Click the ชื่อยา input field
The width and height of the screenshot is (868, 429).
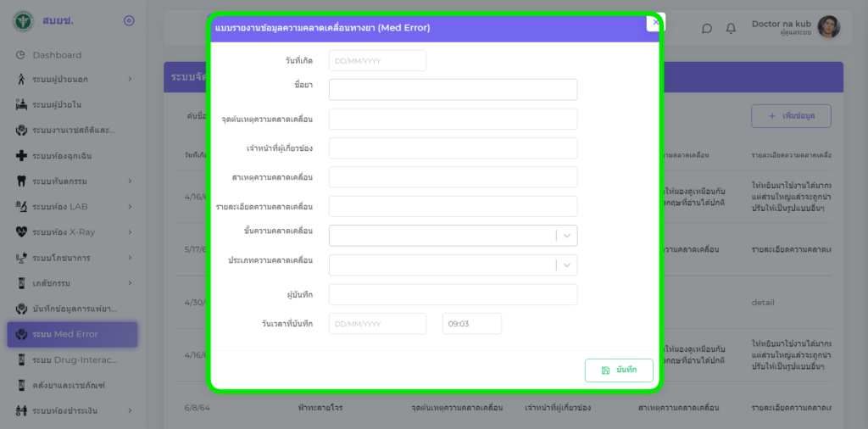click(x=453, y=90)
